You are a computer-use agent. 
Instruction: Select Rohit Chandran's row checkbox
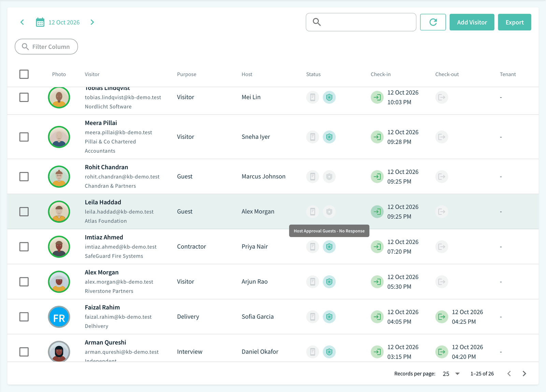[x=24, y=177]
